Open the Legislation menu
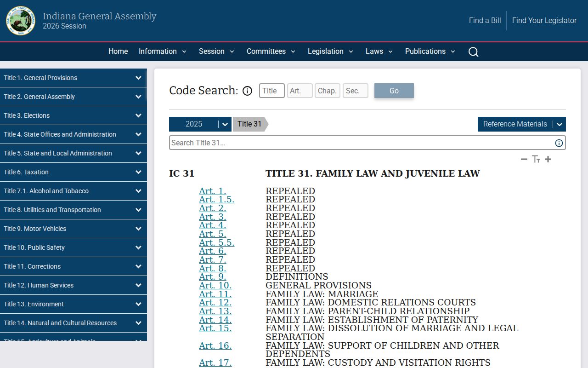The height and width of the screenshot is (368, 588). [331, 52]
